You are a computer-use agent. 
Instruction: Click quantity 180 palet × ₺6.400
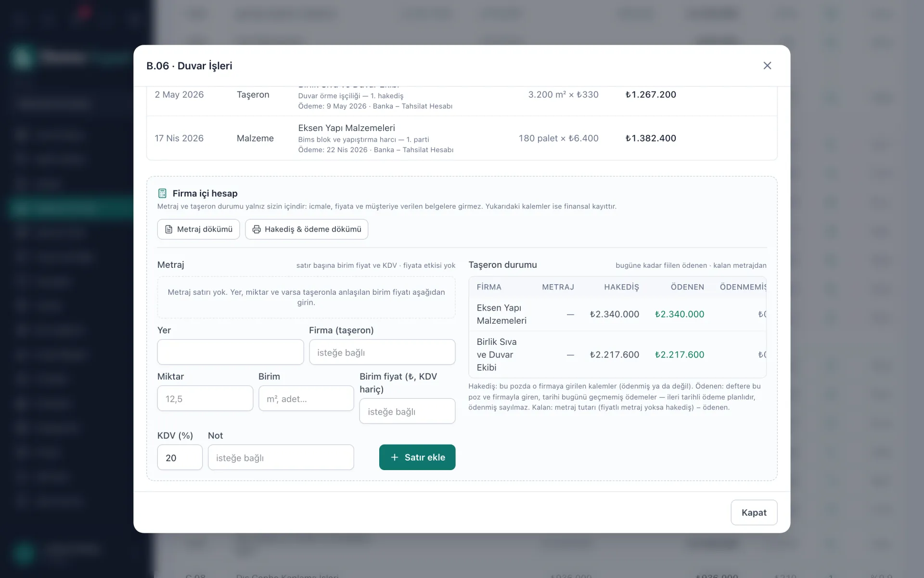coord(558,138)
